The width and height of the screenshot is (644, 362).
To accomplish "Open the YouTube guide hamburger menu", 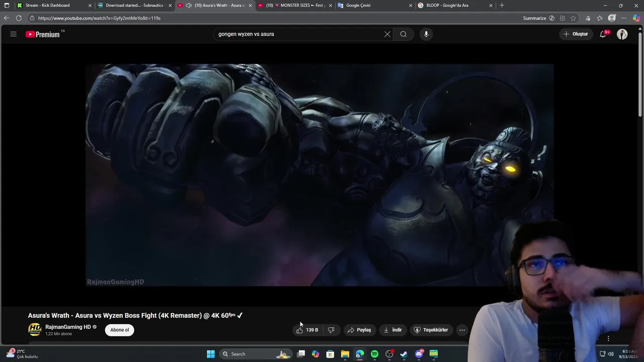I will (x=14, y=34).
